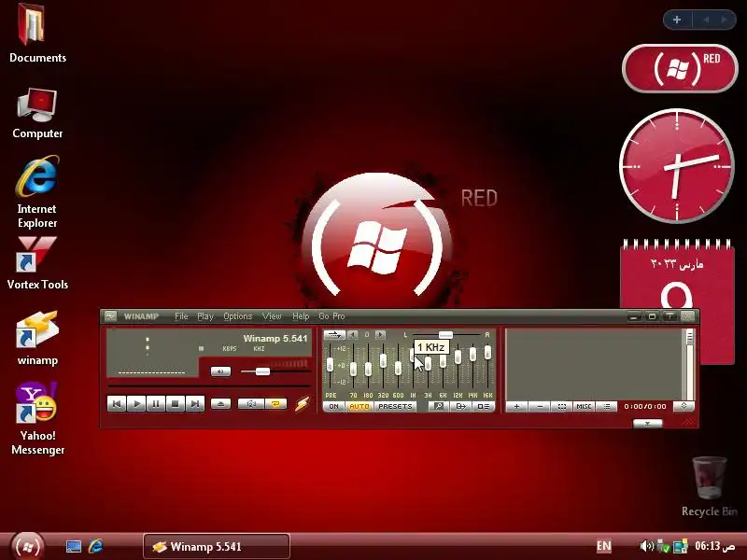Screen dimensions: 747x560
Task: Click the playlist time display 0:00/0:00
Action: pos(645,407)
